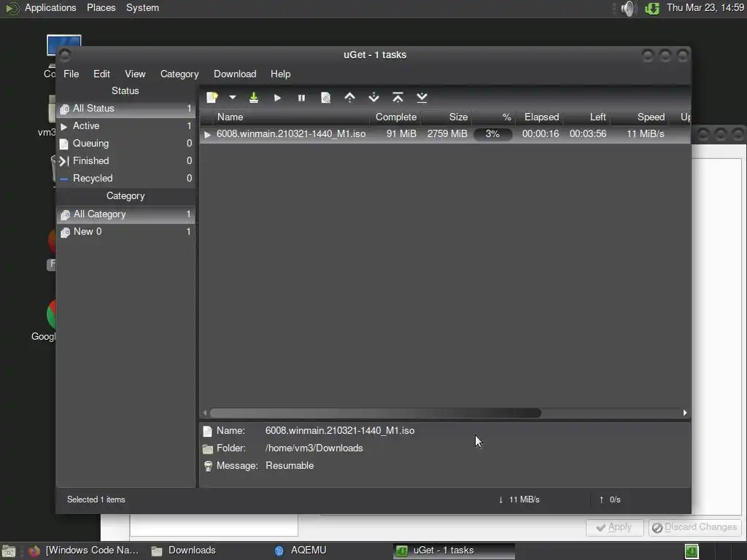This screenshot has height=560, width=747.
Task: Click the uGet - 1 tasks taskbar button
Action: tap(454, 551)
